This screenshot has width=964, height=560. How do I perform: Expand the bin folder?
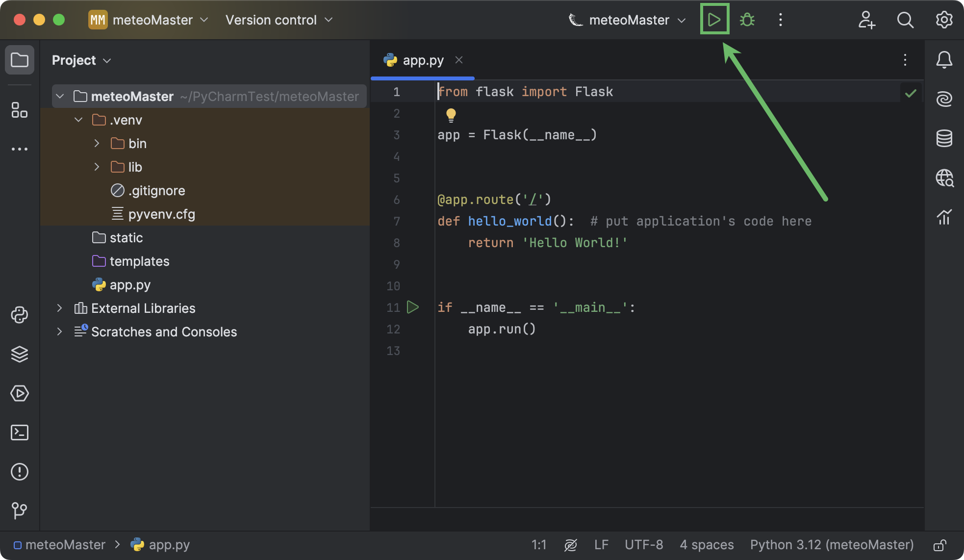pos(96,143)
